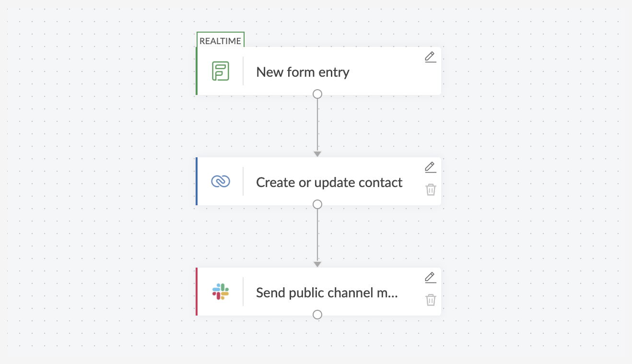Click the red accent bar on the Slack step

tap(197, 292)
